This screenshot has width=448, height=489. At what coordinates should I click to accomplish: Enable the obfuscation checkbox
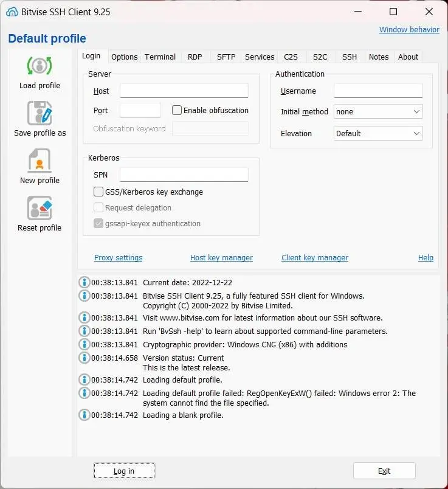[x=177, y=110]
